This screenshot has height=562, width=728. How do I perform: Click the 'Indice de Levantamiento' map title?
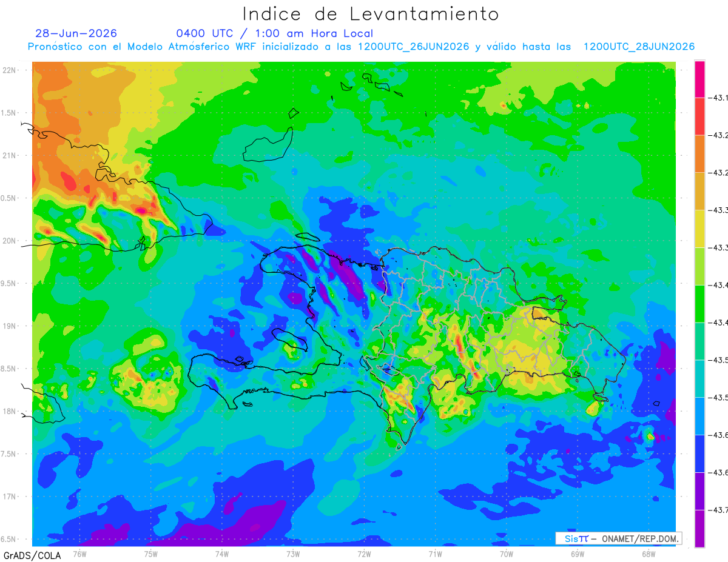370,14
